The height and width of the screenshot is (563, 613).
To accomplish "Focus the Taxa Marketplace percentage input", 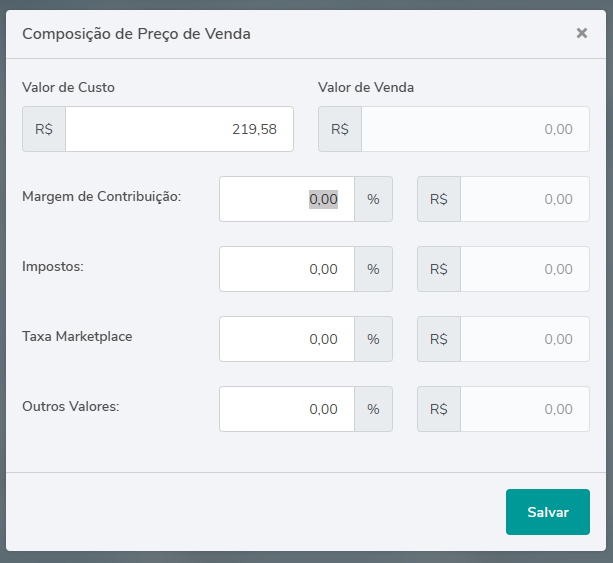I will click(x=286, y=339).
